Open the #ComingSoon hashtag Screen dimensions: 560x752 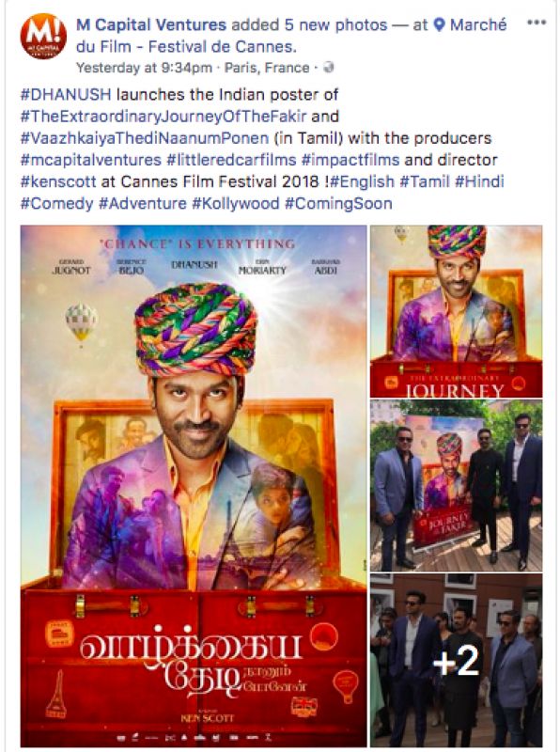click(x=338, y=203)
